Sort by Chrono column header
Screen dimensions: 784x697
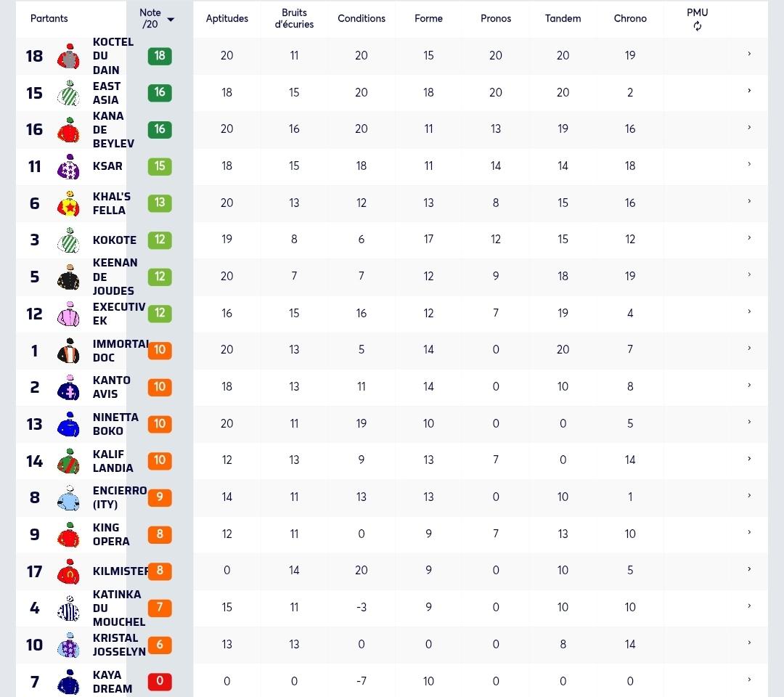pos(630,18)
